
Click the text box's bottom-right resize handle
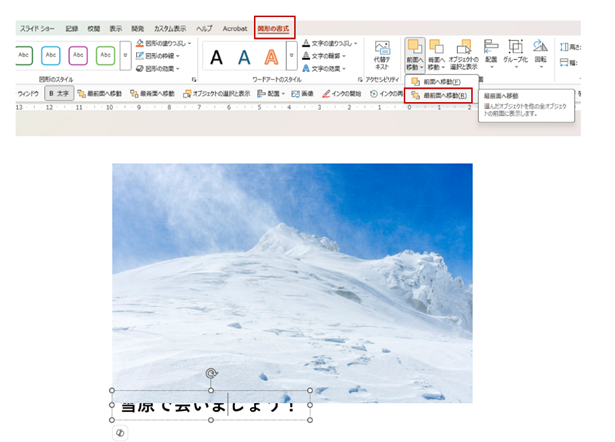pyautogui.click(x=310, y=420)
